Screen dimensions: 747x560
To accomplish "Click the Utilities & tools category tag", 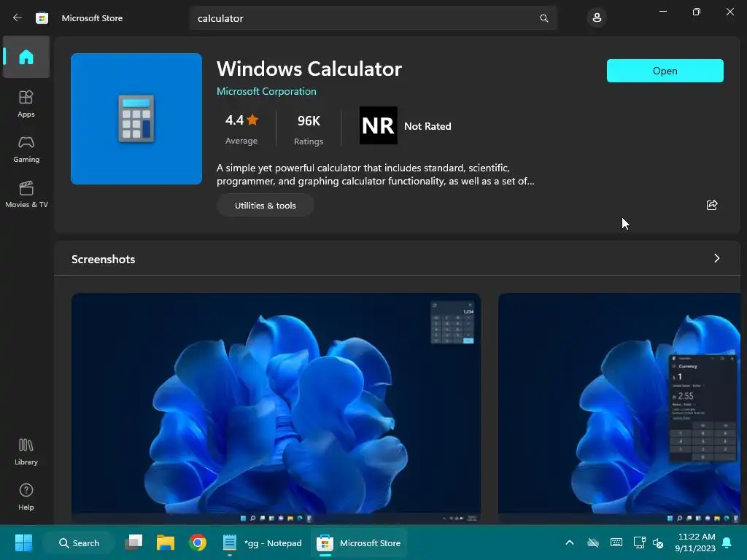I will [x=266, y=205].
